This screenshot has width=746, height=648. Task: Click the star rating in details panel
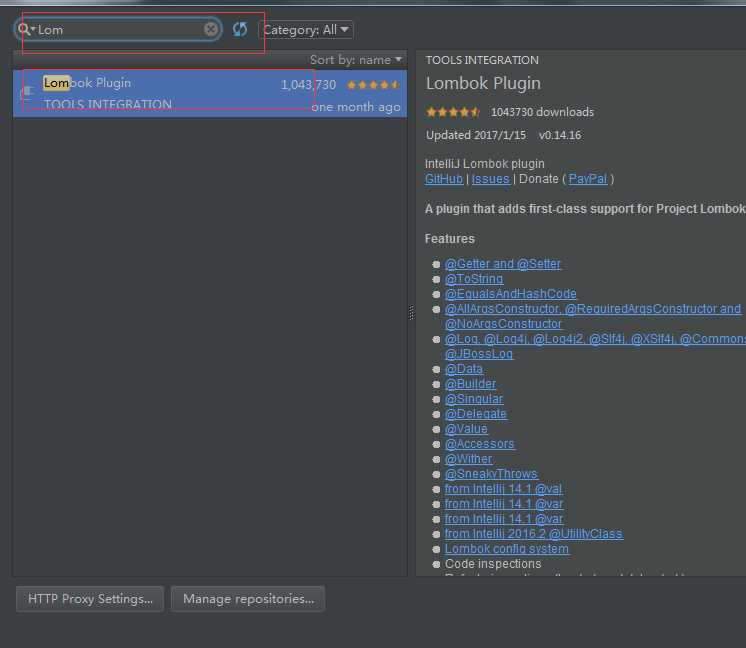click(452, 112)
